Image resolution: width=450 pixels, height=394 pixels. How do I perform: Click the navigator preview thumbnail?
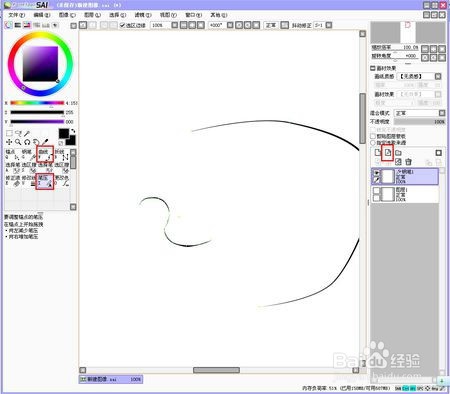click(408, 32)
